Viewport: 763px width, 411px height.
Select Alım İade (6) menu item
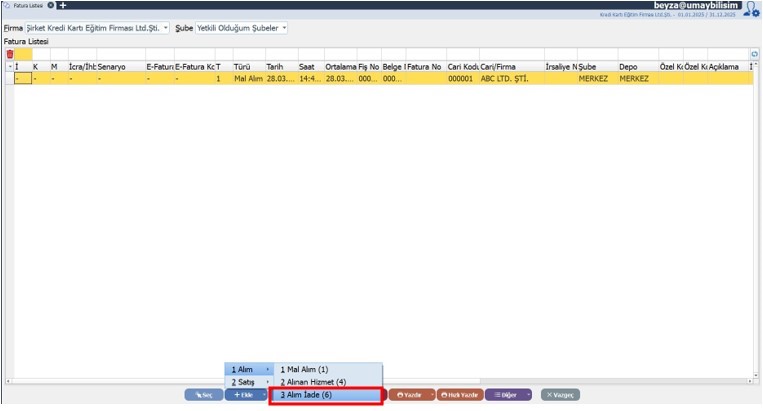tap(325, 395)
